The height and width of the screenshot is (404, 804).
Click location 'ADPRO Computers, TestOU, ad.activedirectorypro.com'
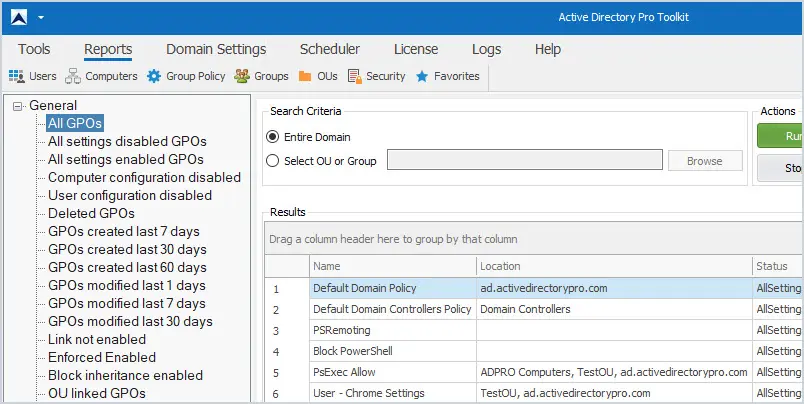click(614, 372)
